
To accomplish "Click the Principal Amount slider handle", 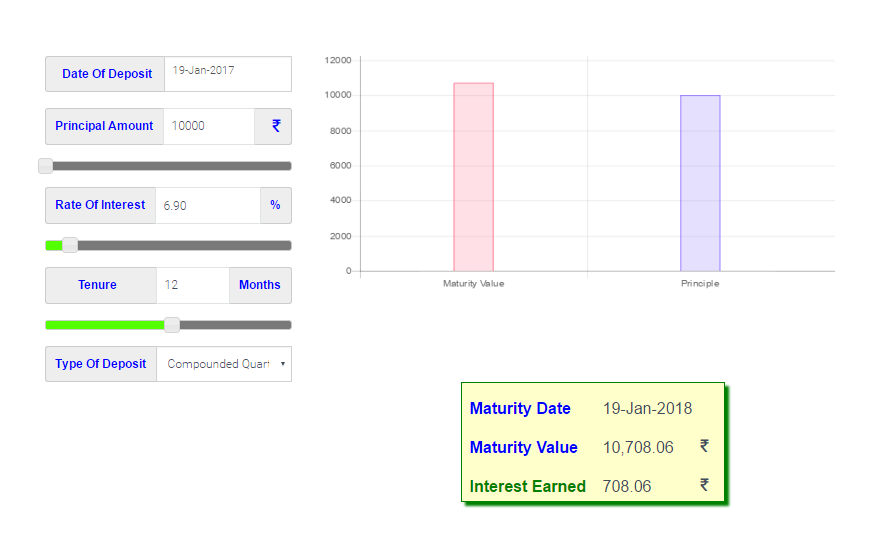I will 46,166.
